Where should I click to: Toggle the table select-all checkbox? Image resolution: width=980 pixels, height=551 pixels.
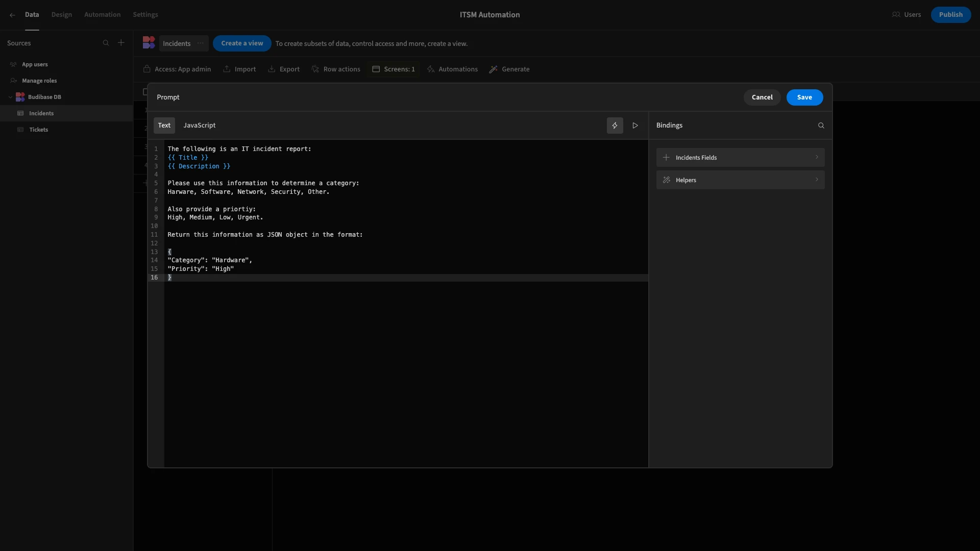145,92
